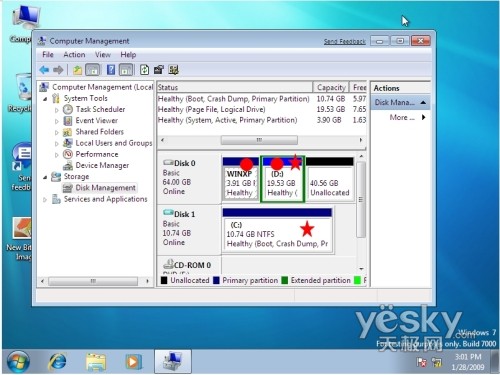
Task: Click the Back arrow toolbar icon
Action: tap(44, 70)
